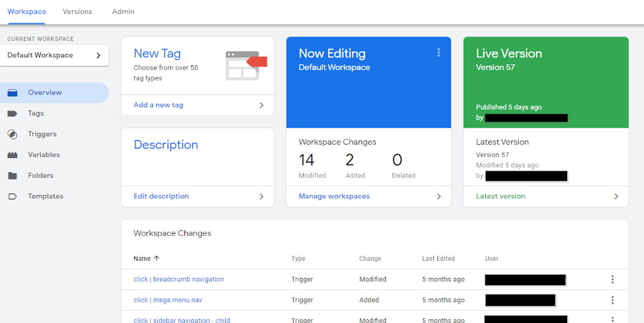Click the Tags label icon
The height and width of the screenshot is (323, 644).
click(12, 114)
